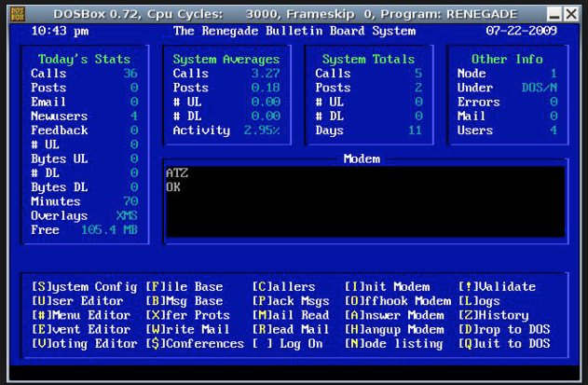Click the 10:43 pm clock text
588x385 pixels.
(60, 31)
